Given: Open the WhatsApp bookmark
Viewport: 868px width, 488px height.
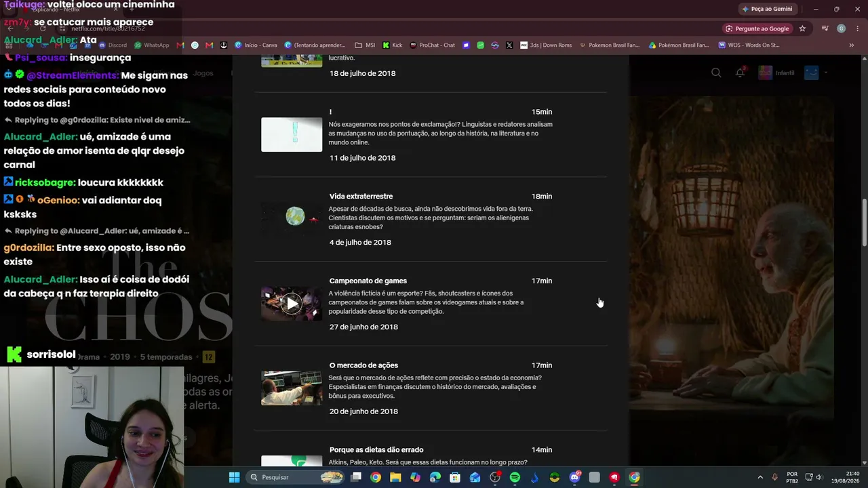Looking at the screenshot, I should point(152,45).
